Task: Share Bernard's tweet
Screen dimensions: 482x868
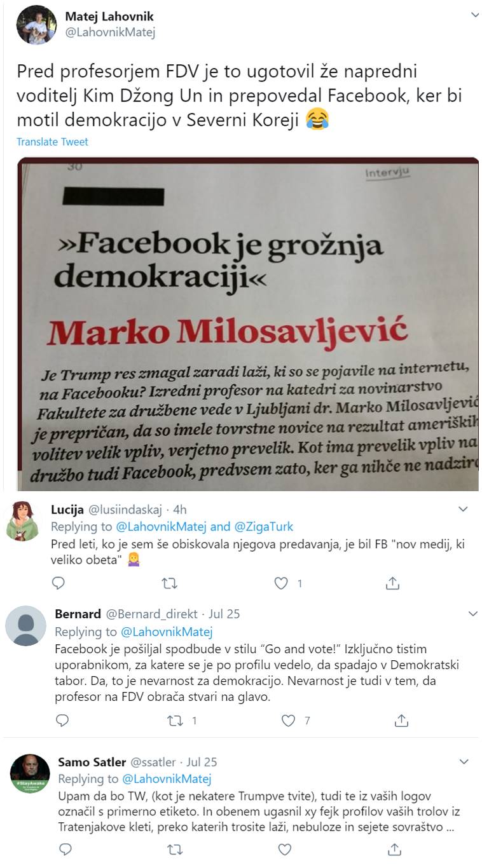Action: pos(401,720)
